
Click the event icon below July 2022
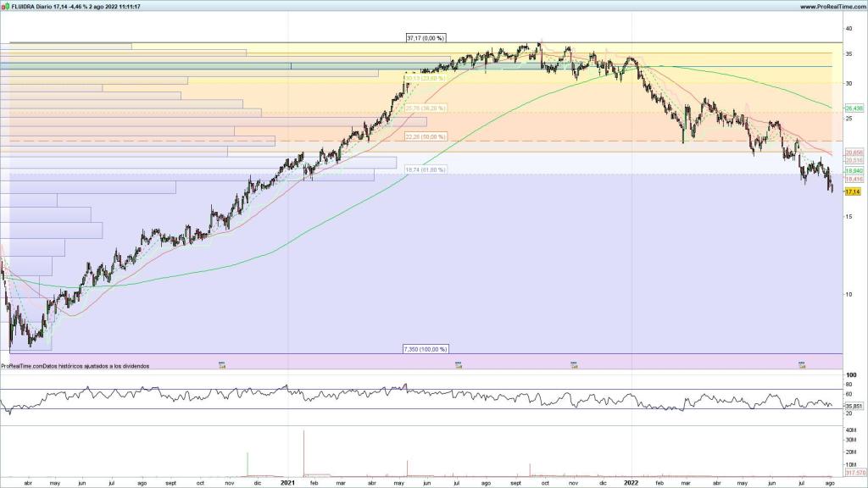point(801,366)
